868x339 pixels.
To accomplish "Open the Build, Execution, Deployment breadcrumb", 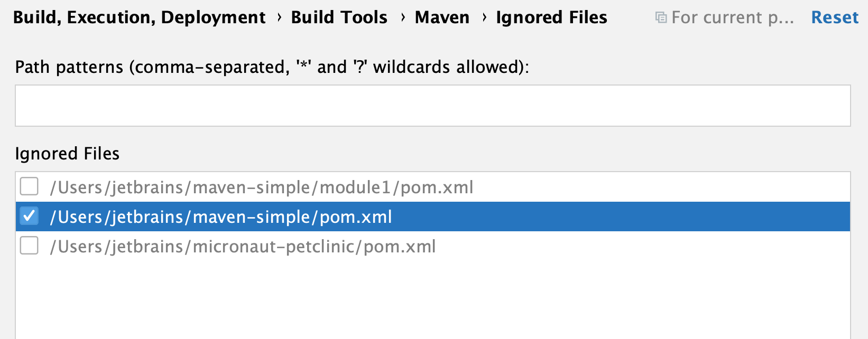I will [139, 17].
